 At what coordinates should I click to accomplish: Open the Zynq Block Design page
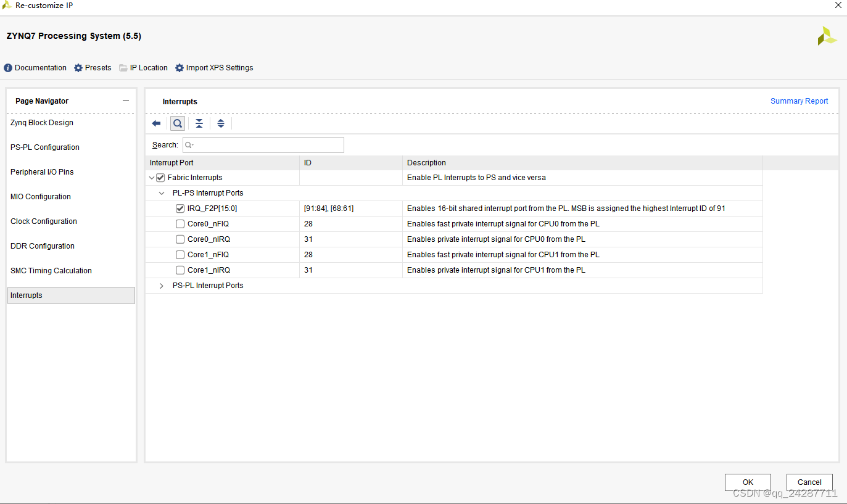click(x=42, y=123)
